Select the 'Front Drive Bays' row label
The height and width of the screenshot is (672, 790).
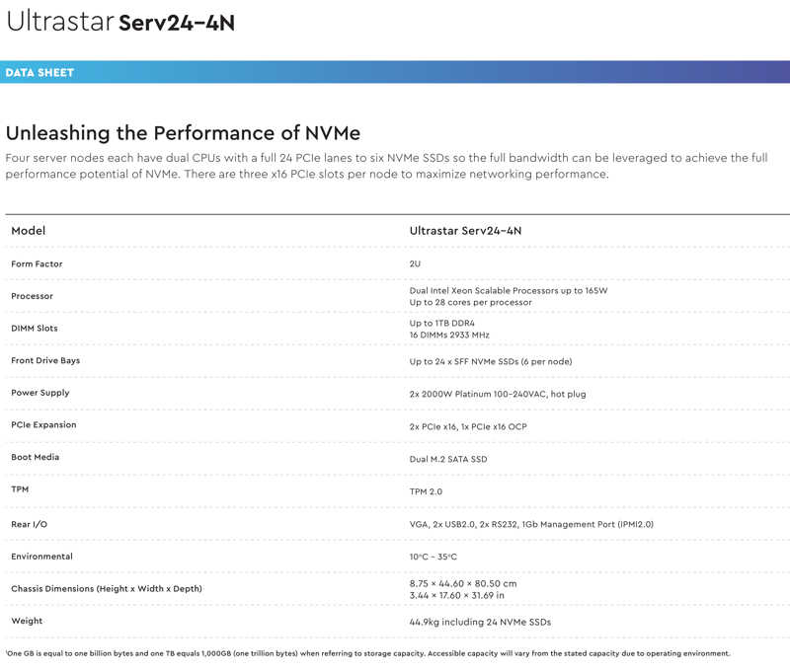[x=45, y=360]
